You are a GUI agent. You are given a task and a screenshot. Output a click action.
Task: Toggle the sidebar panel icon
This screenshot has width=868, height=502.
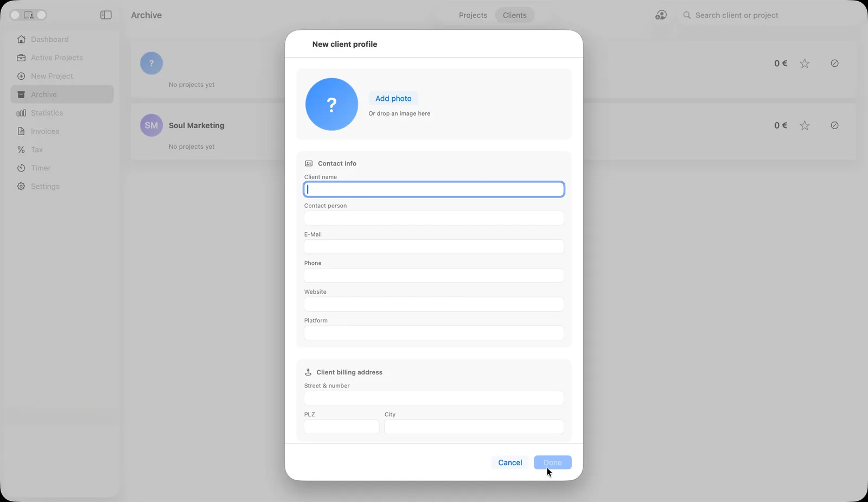[106, 15]
